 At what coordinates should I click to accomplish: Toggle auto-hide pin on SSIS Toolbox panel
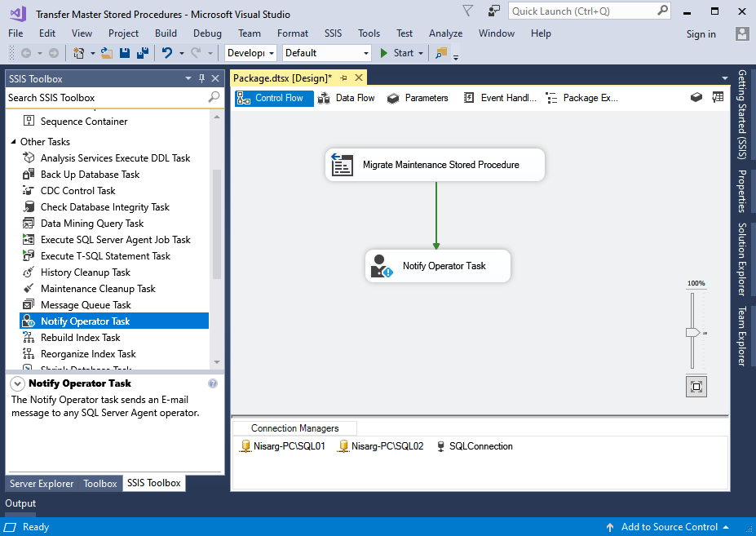point(201,78)
